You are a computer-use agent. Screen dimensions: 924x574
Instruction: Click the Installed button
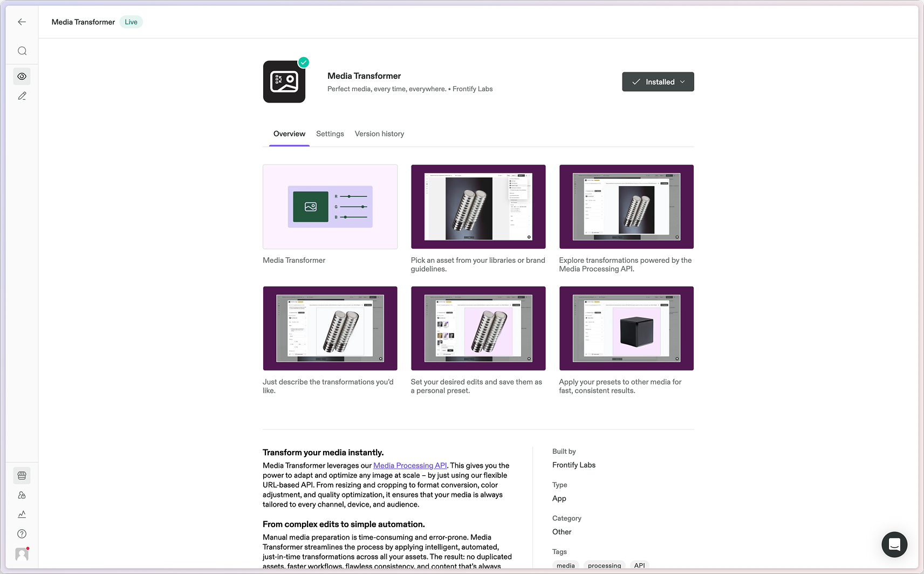(654, 81)
